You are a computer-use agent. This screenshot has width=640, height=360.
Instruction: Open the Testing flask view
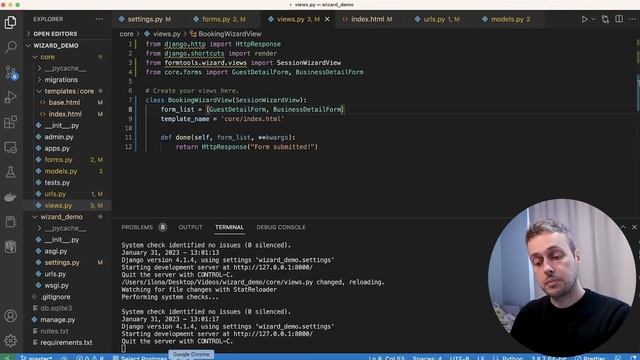(x=10, y=172)
